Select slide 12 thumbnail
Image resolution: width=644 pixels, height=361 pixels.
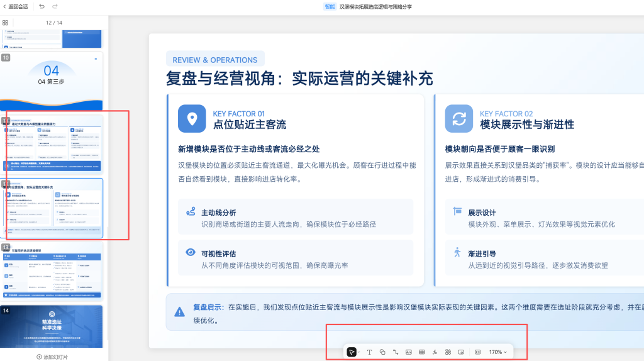pyautogui.click(x=52, y=208)
